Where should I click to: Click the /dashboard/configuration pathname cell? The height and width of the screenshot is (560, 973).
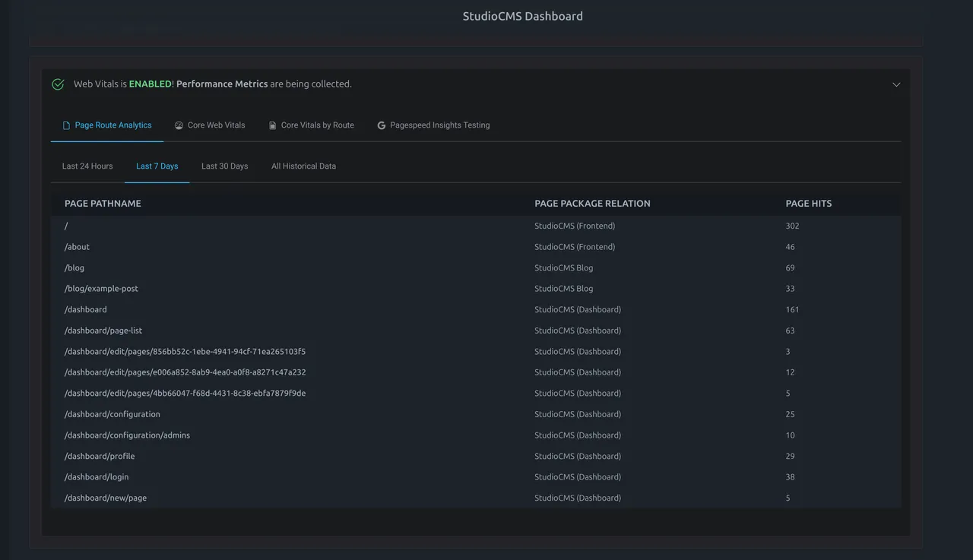point(113,415)
